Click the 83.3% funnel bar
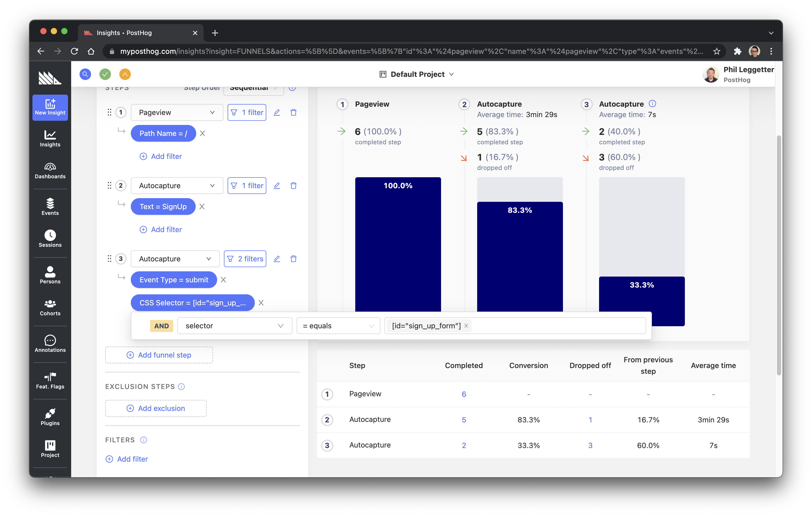Viewport: 812px width, 516px height. point(520,256)
